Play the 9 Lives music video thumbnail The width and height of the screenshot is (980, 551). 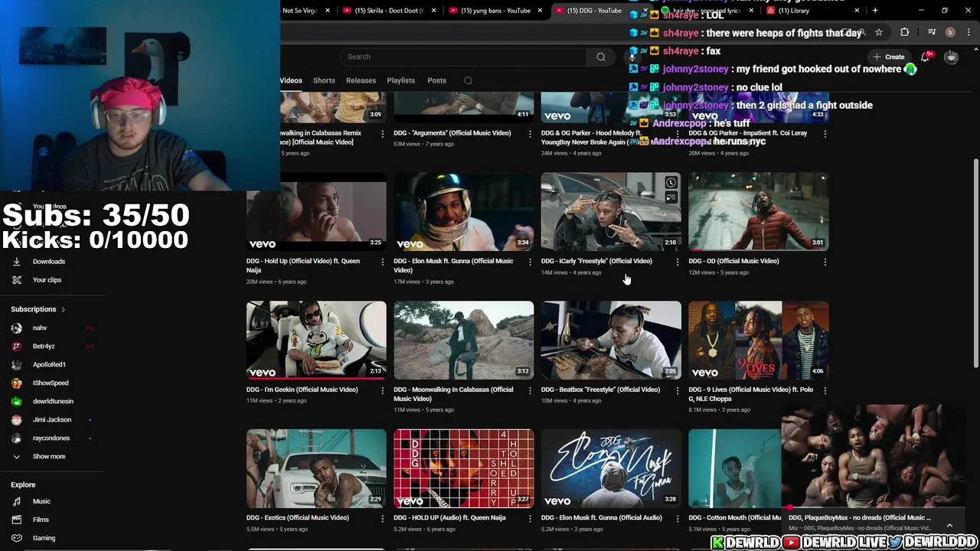759,341
